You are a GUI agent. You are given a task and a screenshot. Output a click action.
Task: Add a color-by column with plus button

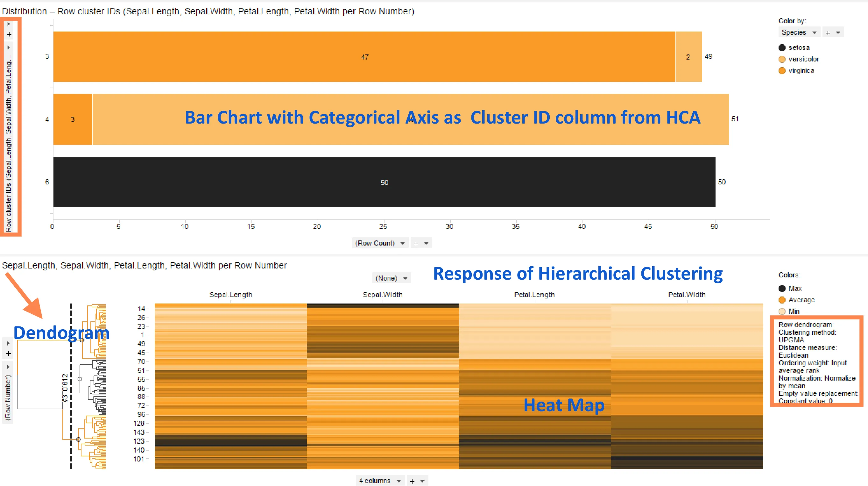[828, 33]
